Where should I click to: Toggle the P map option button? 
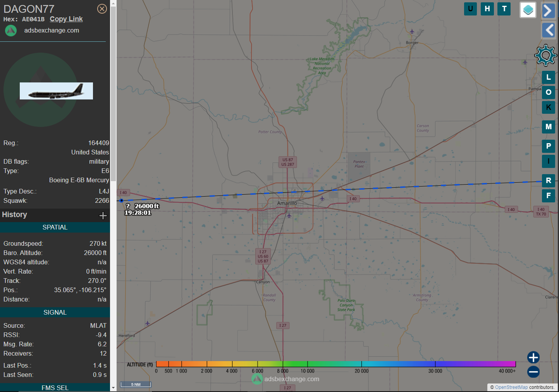coord(549,146)
